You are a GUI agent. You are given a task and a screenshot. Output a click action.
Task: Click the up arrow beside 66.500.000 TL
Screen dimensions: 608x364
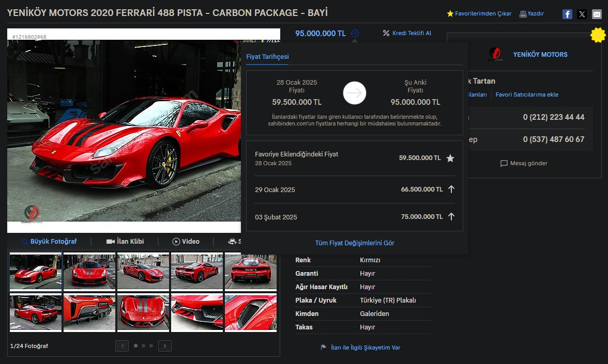451,189
